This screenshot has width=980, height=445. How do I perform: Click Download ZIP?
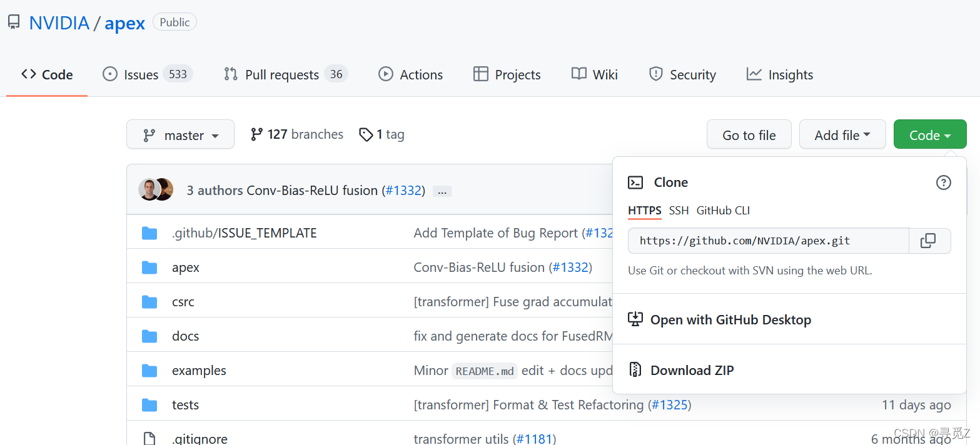[692, 370]
